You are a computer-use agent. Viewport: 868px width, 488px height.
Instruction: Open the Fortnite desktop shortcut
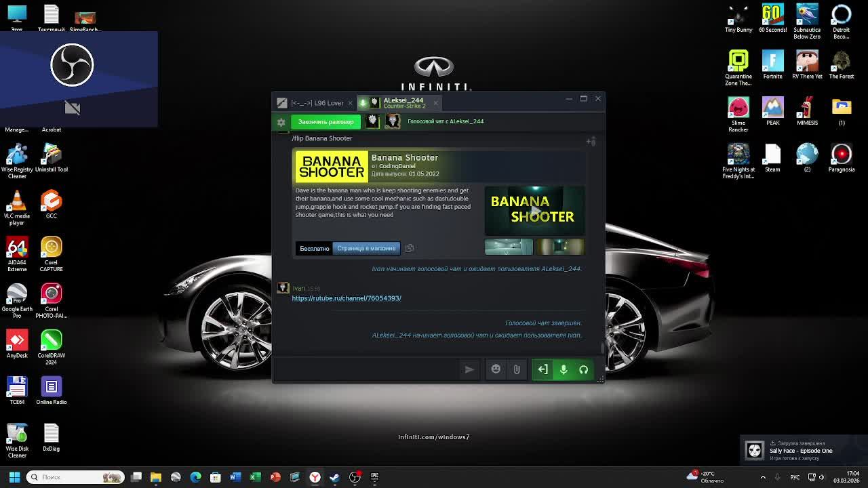tap(772, 65)
